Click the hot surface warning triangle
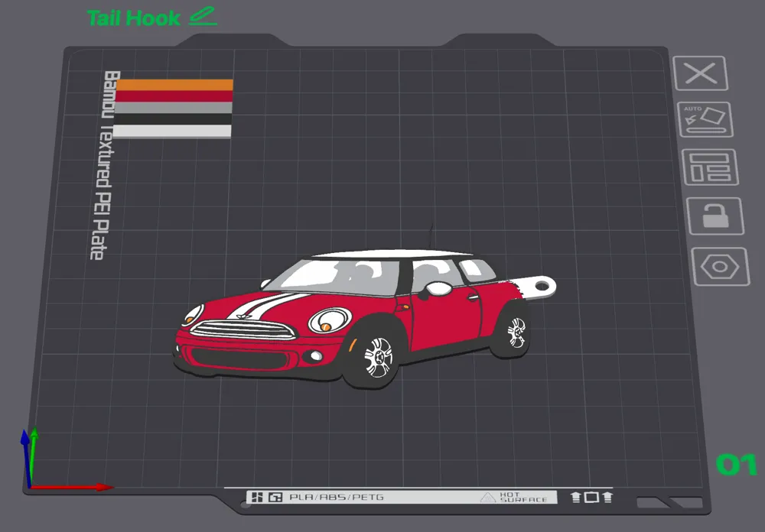The height and width of the screenshot is (532, 765). [487, 498]
